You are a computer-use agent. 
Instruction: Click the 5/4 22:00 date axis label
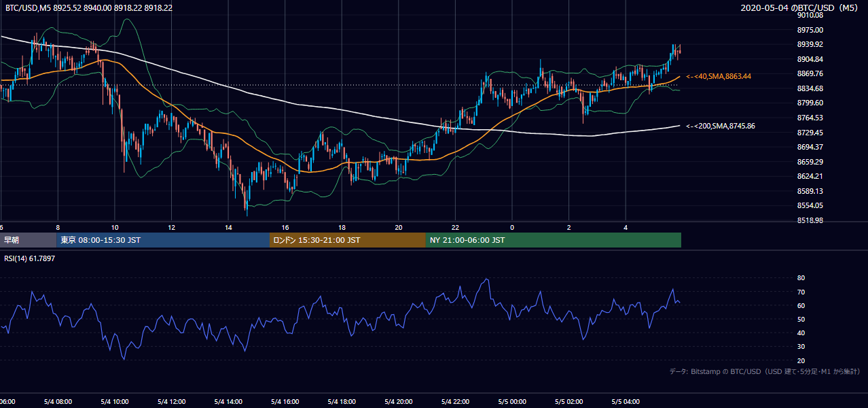pos(455,402)
